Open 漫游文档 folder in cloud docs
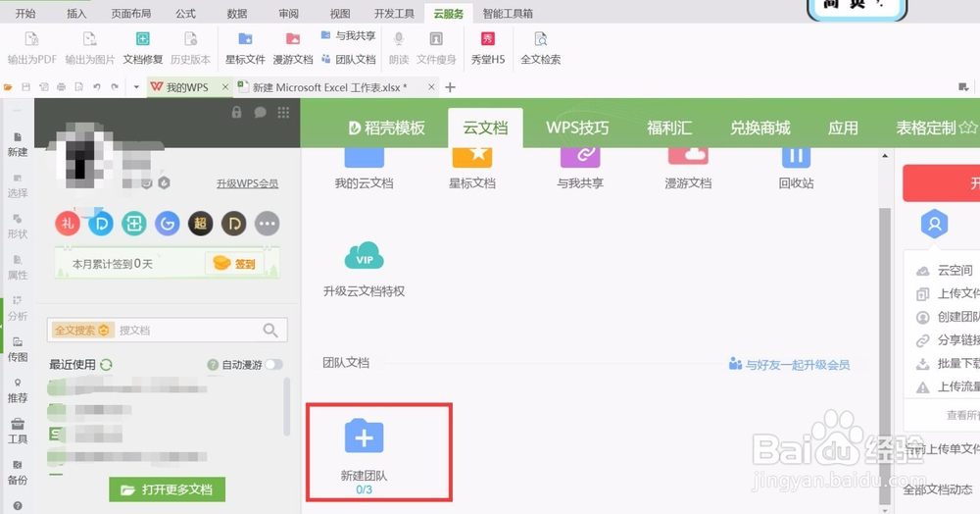Screen dimensions: 980x514 [688, 168]
